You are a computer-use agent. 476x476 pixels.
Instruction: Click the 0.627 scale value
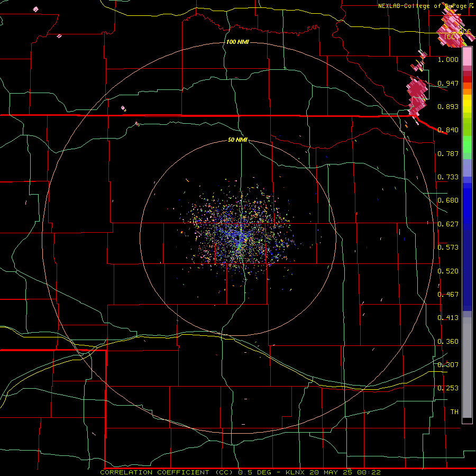(x=448, y=224)
